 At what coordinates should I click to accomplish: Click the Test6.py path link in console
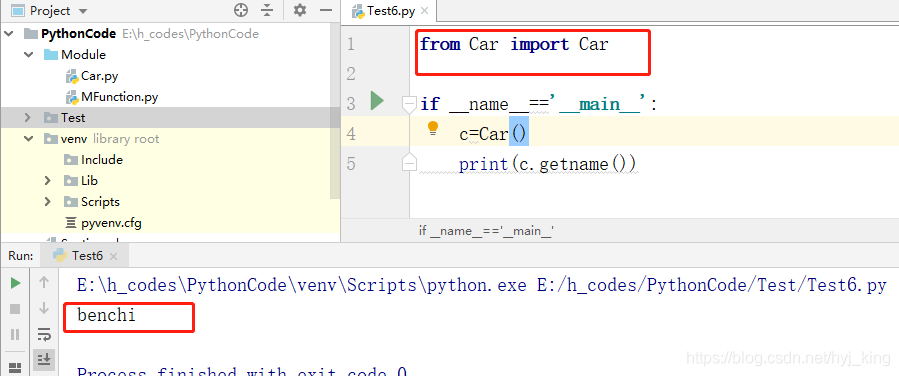[712, 285]
